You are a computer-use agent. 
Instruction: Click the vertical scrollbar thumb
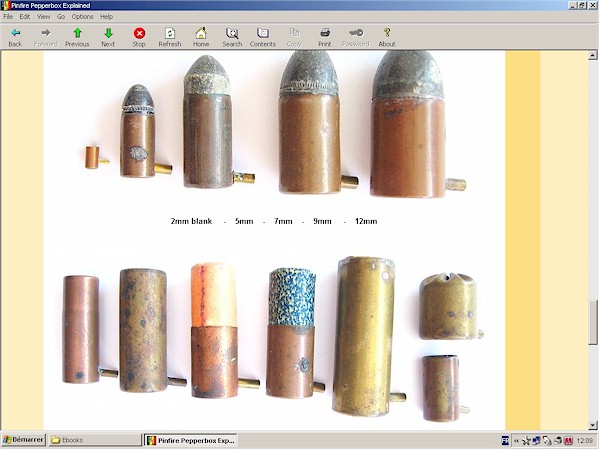click(592, 323)
